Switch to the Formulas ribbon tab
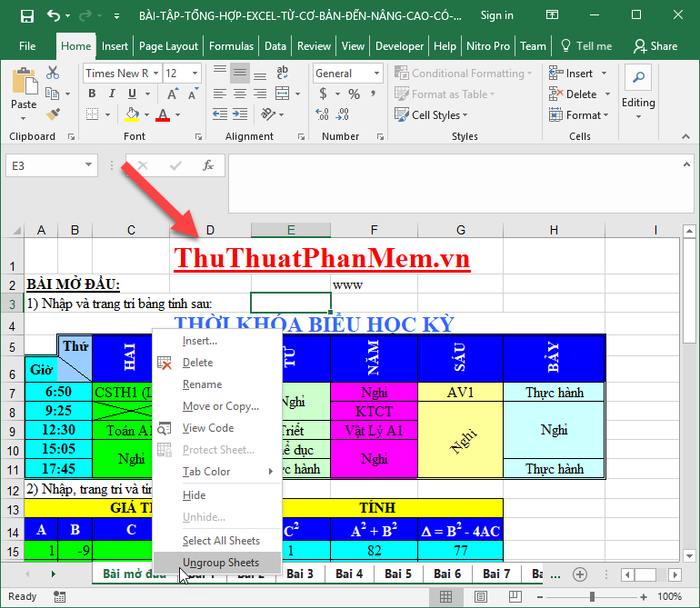The image size is (700, 608). pyautogui.click(x=231, y=46)
